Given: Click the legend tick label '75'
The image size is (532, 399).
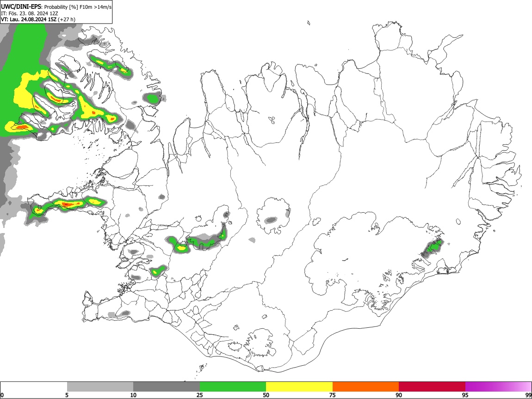Looking at the screenshot, I should click(x=333, y=395).
